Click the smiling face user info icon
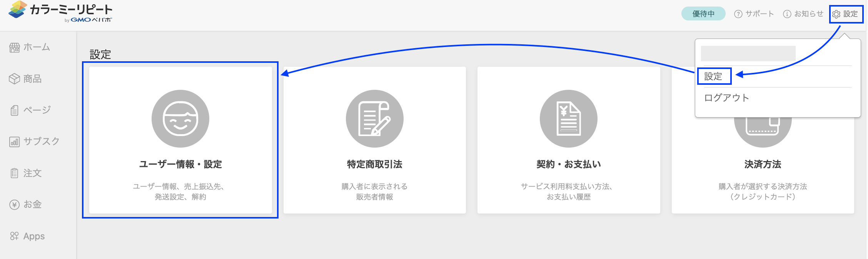868x259 pixels. [180, 119]
